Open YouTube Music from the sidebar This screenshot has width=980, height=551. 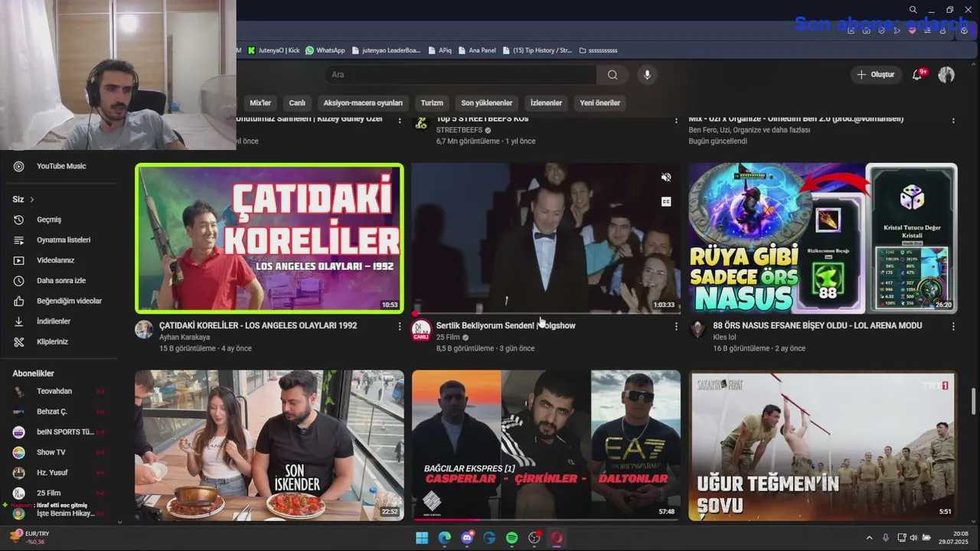click(x=61, y=166)
